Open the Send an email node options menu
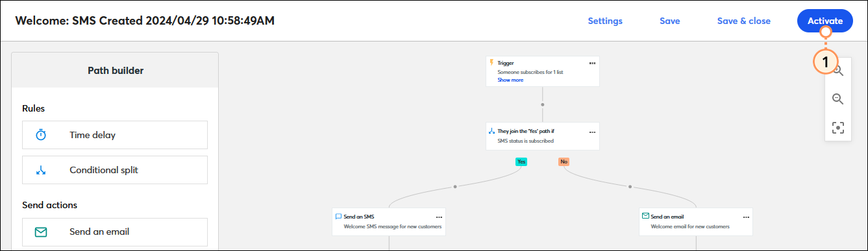Viewport: 868px width, 251px height. tap(745, 217)
